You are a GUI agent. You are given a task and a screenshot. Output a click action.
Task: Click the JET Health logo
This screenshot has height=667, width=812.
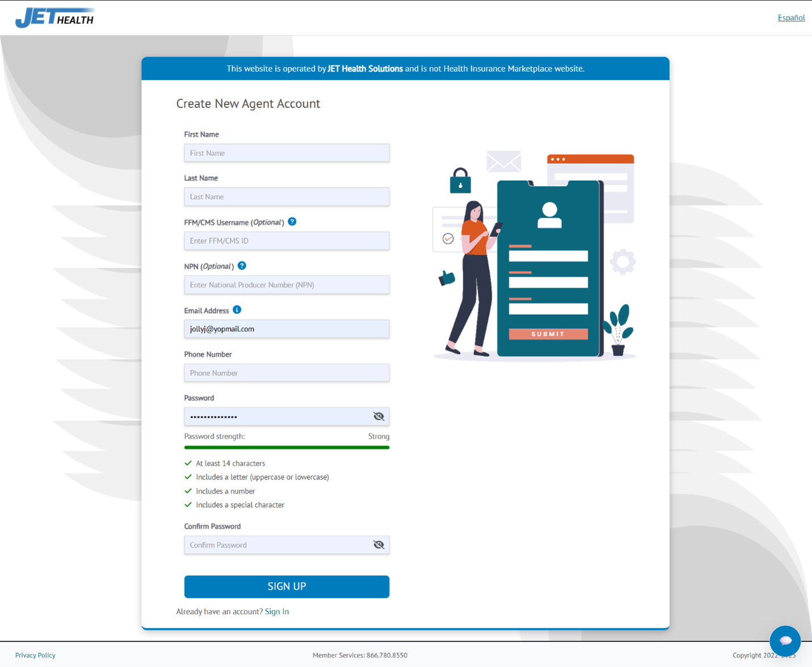[x=55, y=18]
